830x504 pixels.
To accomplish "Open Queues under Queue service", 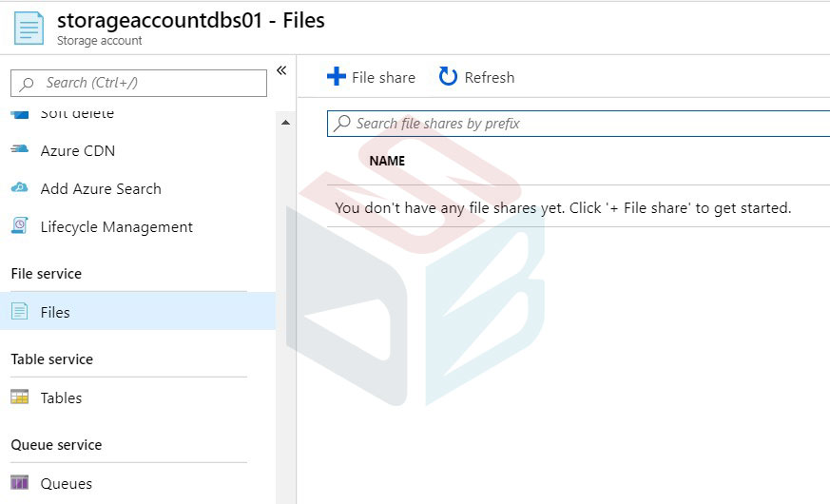I will click(67, 484).
